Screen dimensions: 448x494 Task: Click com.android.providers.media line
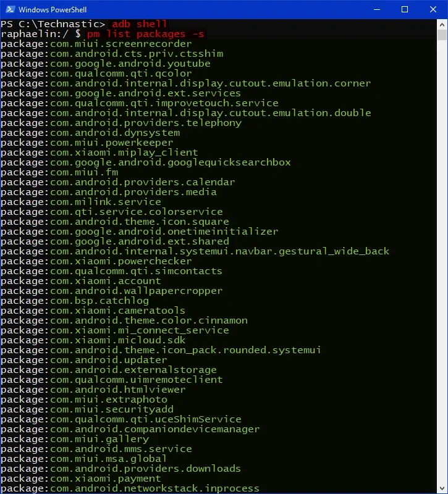pyautogui.click(x=109, y=192)
